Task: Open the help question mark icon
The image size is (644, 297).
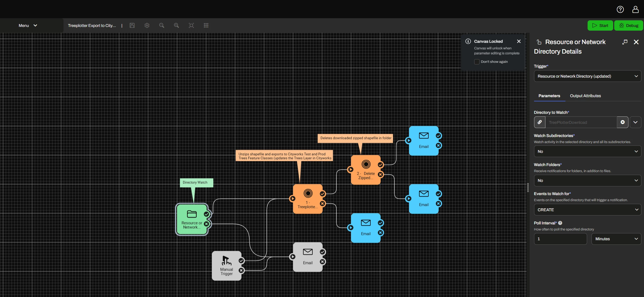Action: (620, 10)
